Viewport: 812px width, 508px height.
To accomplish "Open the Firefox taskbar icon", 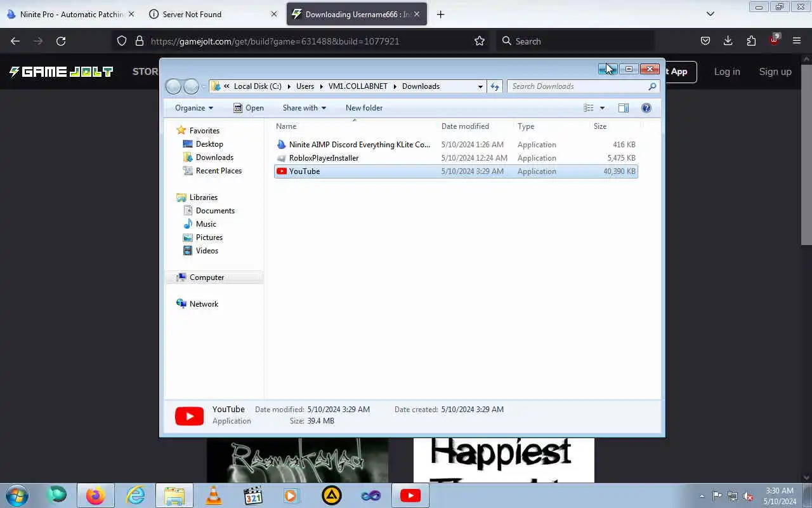I will [x=96, y=495].
